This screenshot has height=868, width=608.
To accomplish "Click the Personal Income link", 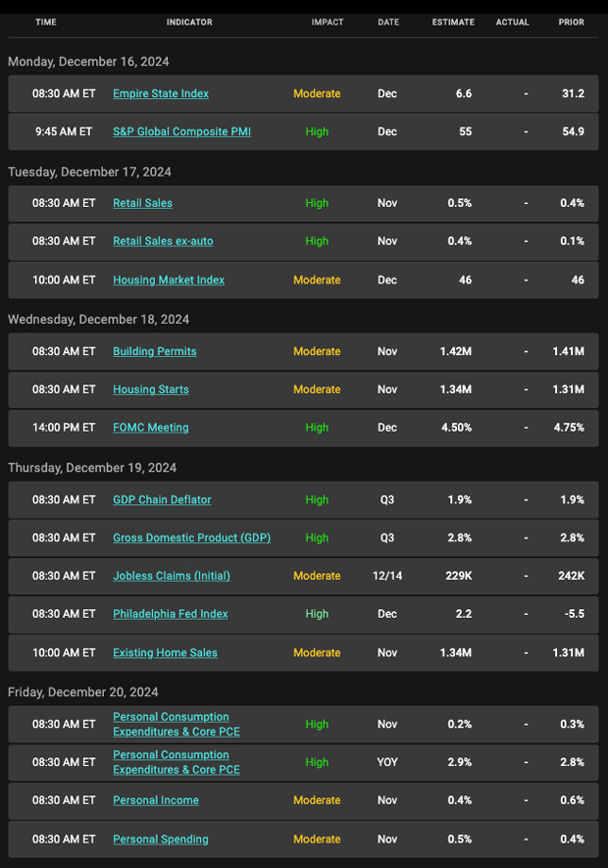I will [156, 800].
